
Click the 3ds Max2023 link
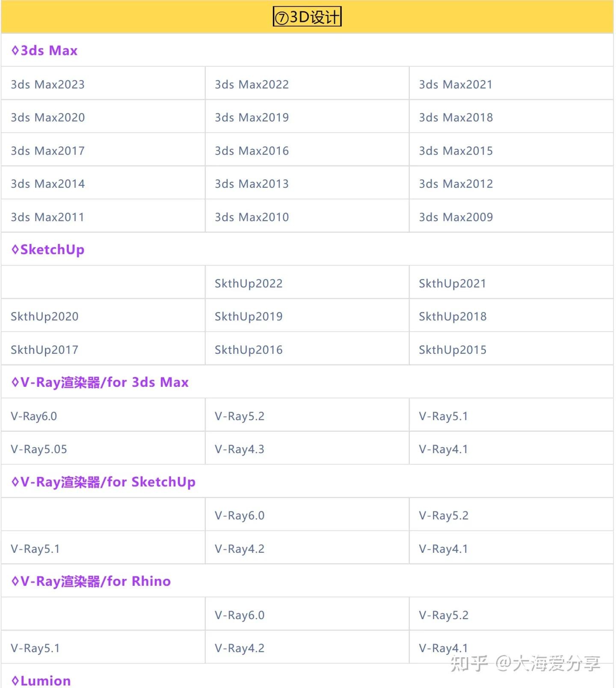[48, 84]
